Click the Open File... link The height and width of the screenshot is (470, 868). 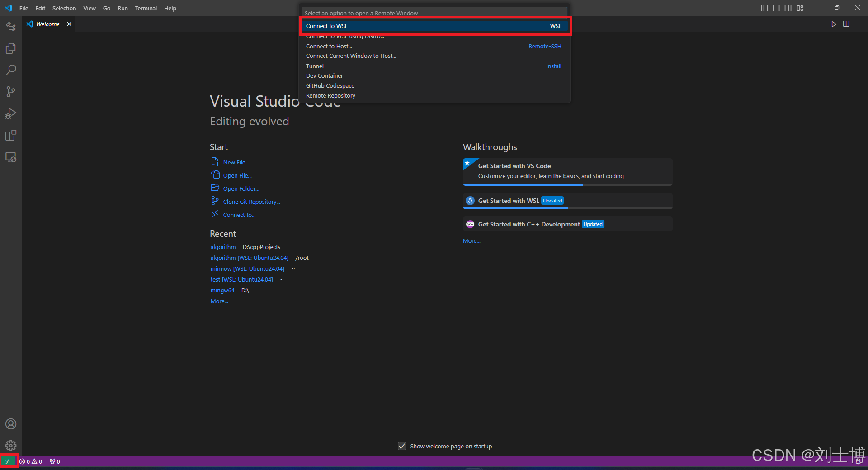237,175
